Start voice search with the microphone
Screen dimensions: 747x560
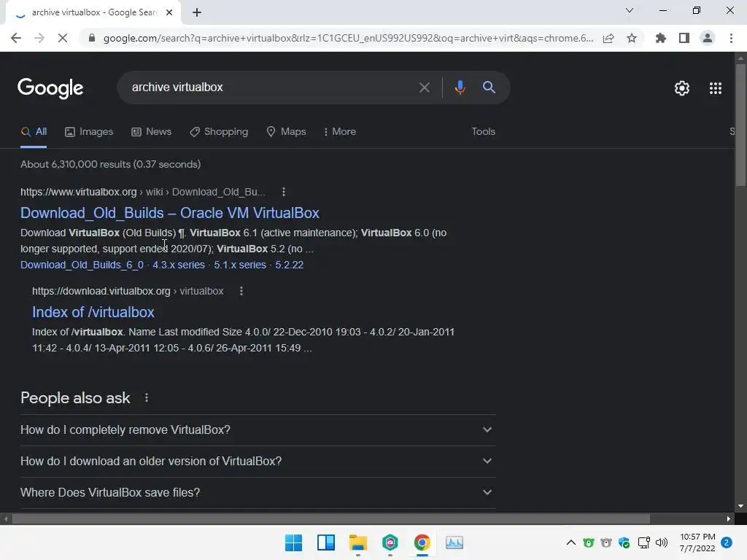[460, 87]
